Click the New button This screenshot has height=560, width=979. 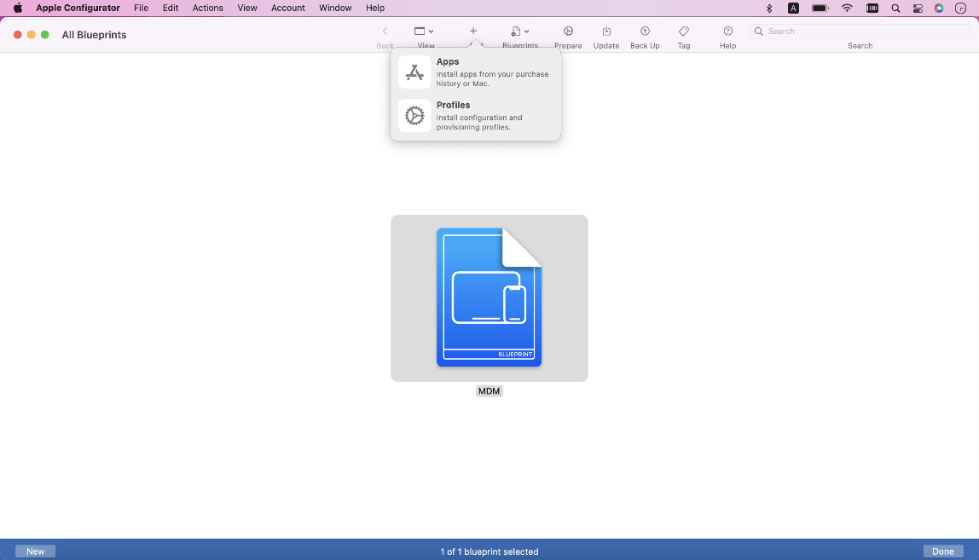pos(36,551)
